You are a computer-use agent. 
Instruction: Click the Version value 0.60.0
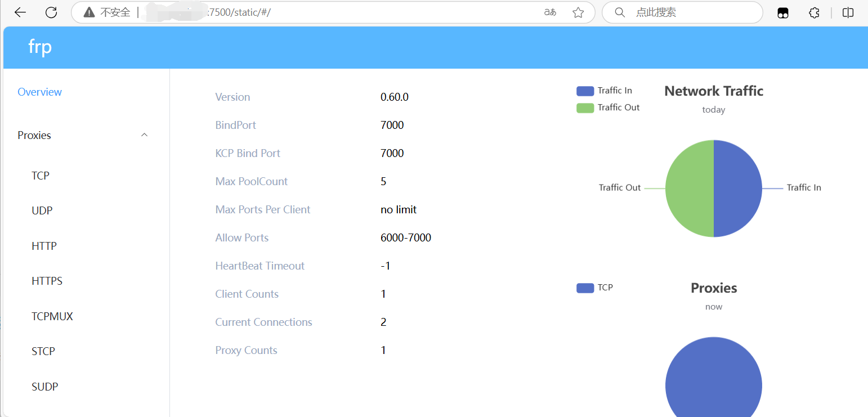click(x=395, y=97)
